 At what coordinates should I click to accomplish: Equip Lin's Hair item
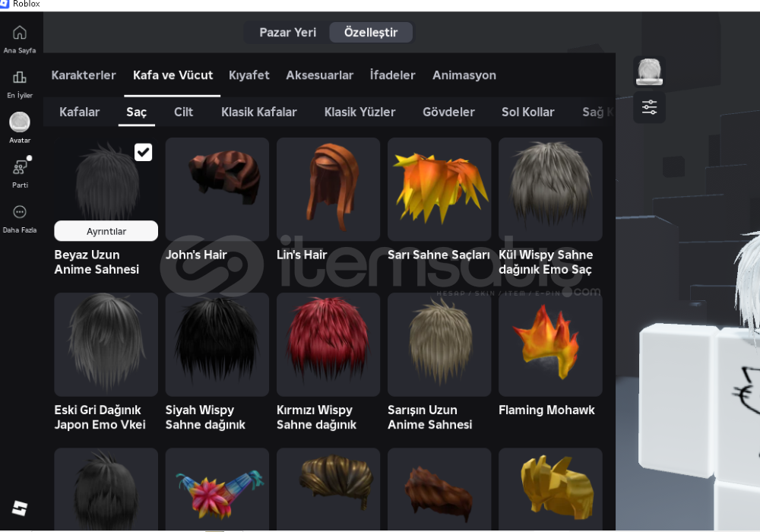coord(328,189)
